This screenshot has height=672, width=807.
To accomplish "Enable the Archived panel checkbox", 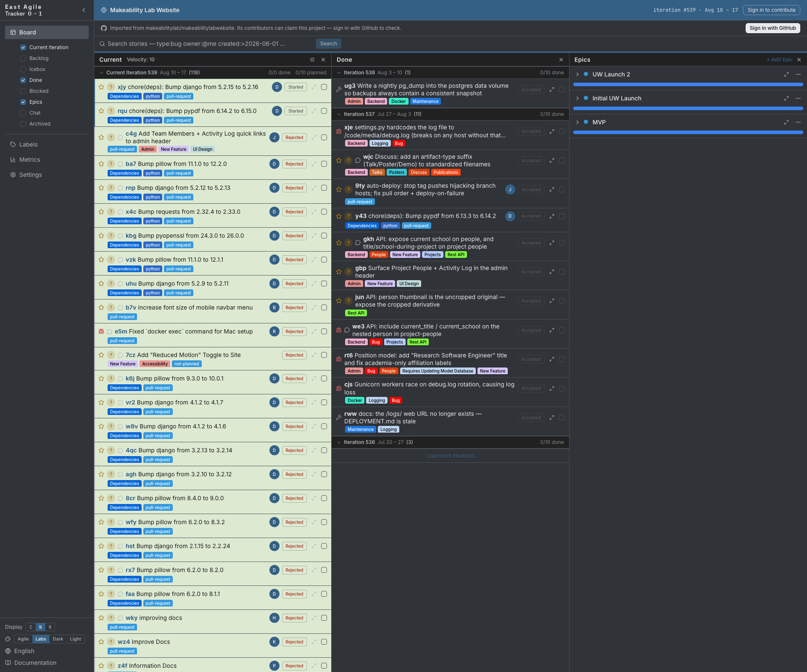I will pos(23,124).
